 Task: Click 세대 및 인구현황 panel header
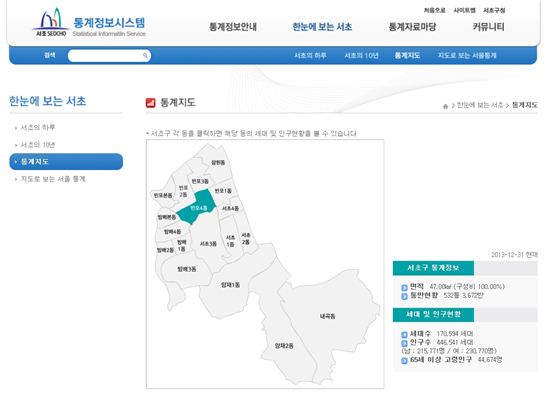click(x=433, y=314)
